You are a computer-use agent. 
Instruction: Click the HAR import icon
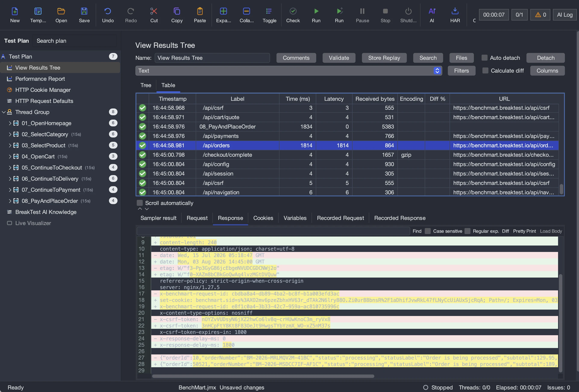(x=455, y=11)
